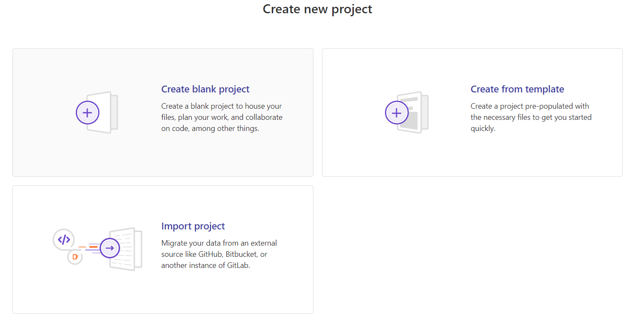Screen dimensions: 644x324
Task: Click the template card description text
Action: [531, 117]
